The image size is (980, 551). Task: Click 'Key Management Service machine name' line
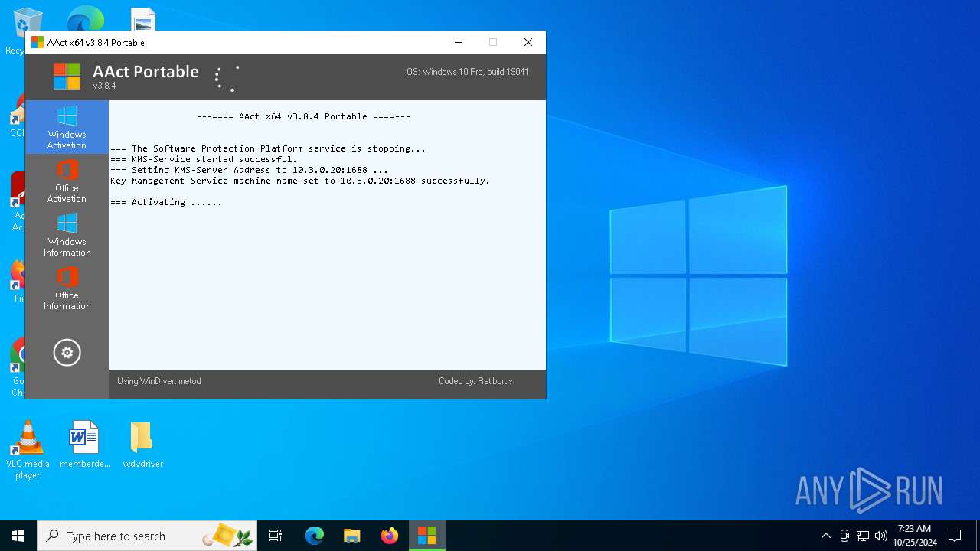(x=300, y=181)
